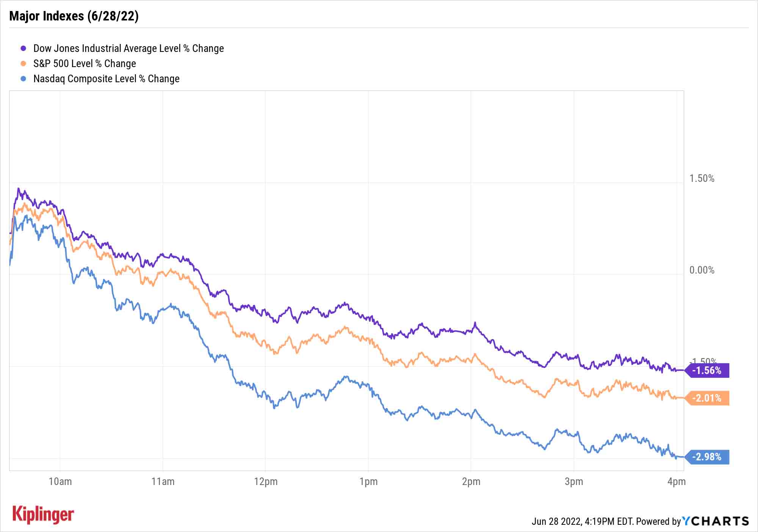758x532 pixels.
Task: Click the 2pm time axis label
Action: point(471,482)
